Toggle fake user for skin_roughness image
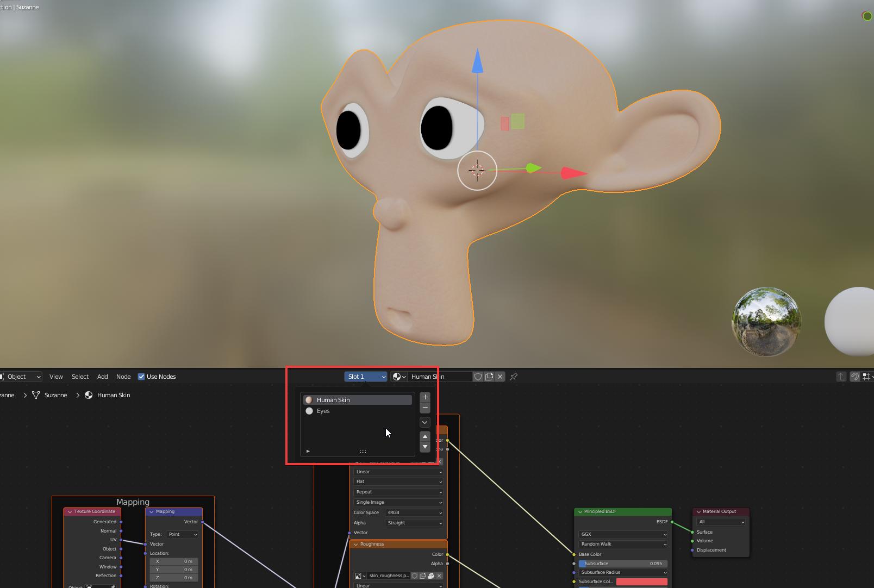 (x=414, y=576)
